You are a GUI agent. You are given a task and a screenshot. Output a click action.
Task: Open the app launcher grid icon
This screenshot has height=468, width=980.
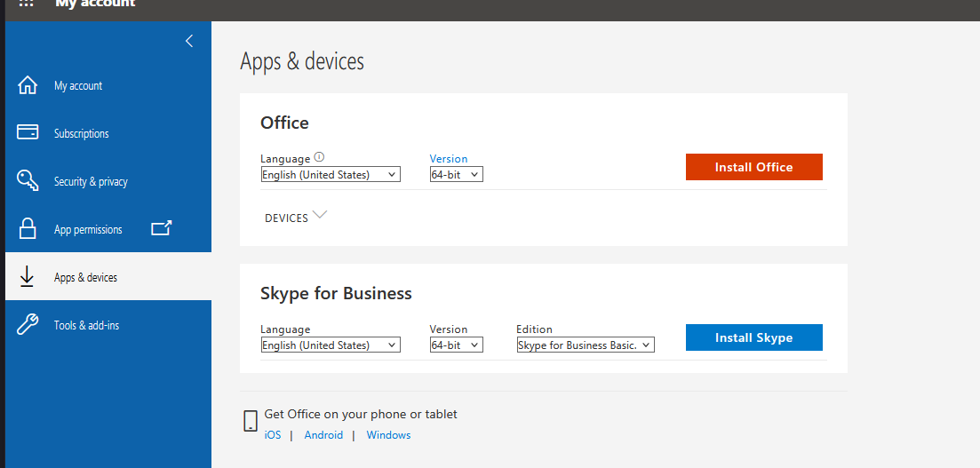coord(27,4)
